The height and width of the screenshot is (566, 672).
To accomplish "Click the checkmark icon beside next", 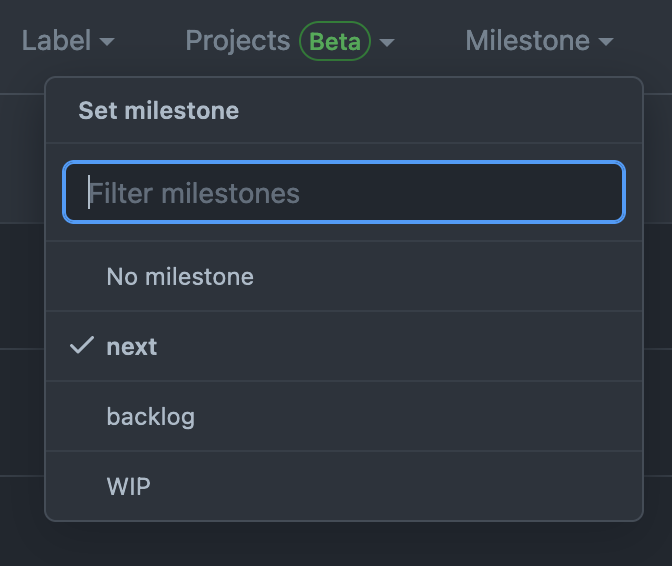I will tap(82, 346).
